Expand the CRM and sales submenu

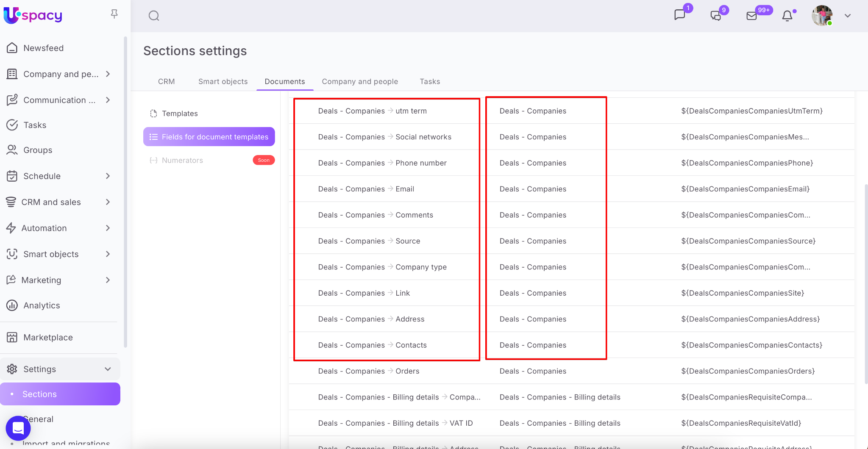[x=108, y=202]
